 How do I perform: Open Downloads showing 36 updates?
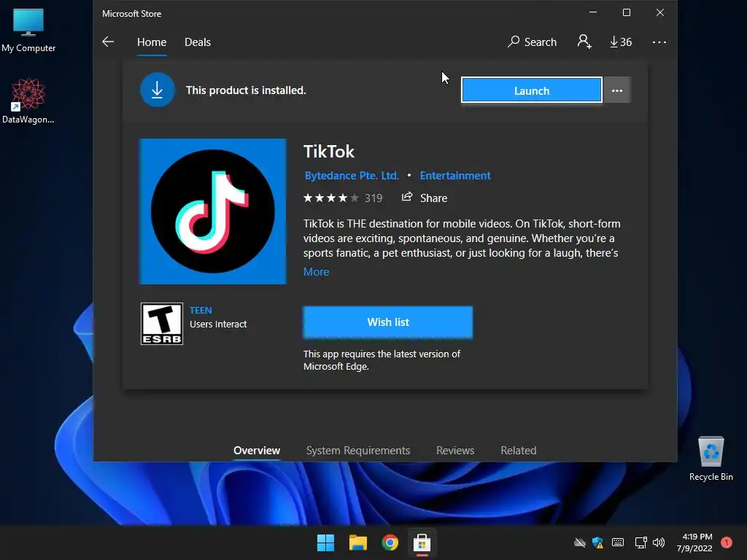[x=621, y=42]
